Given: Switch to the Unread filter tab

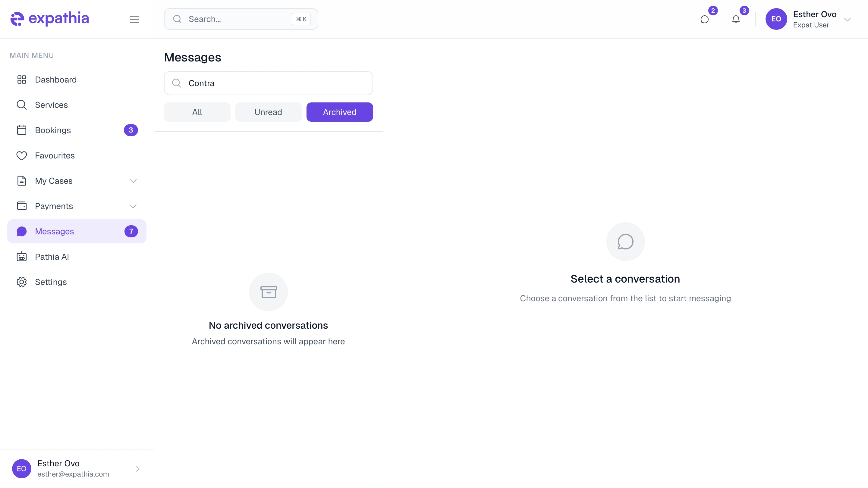Looking at the screenshot, I should pyautogui.click(x=268, y=112).
